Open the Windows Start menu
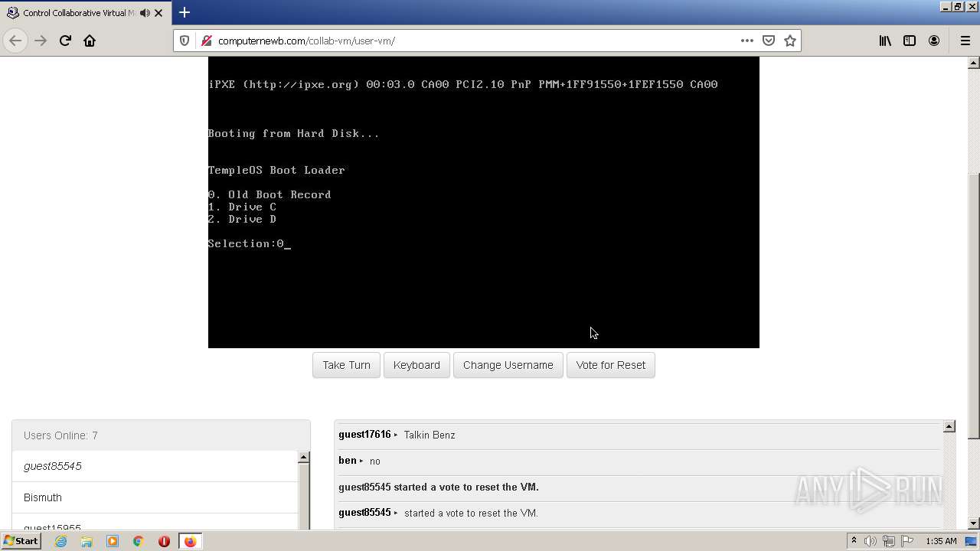This screenshot has height=551, width=980. coord(21,541)
